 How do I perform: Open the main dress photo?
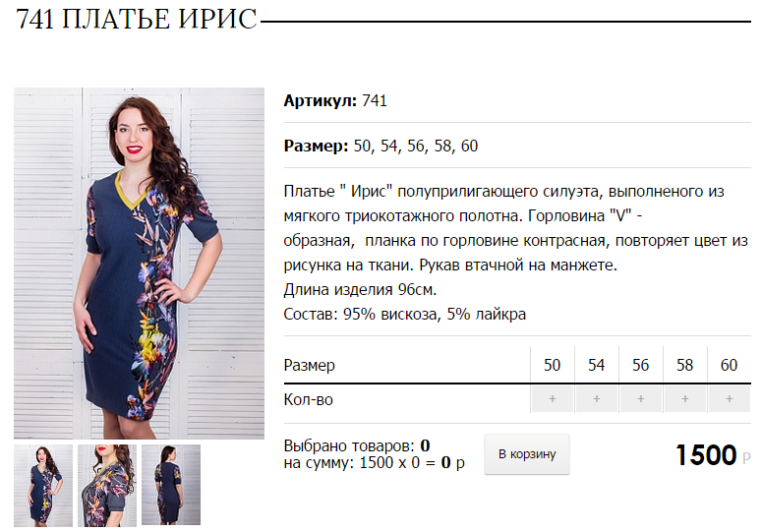pos(139,263)
